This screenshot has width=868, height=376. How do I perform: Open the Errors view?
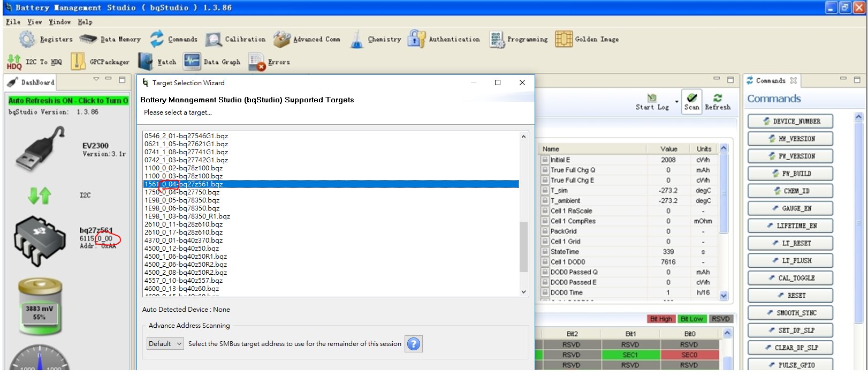point(269,62)
